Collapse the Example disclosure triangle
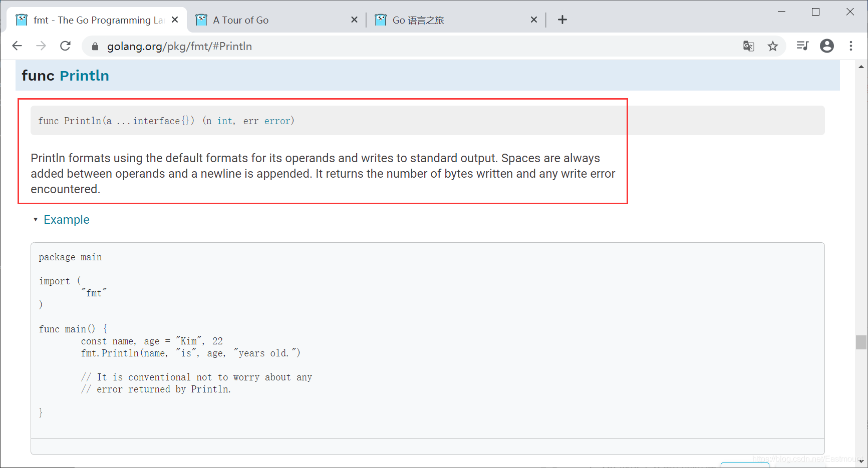Screen dimensions: 868x468 (36, 220)
